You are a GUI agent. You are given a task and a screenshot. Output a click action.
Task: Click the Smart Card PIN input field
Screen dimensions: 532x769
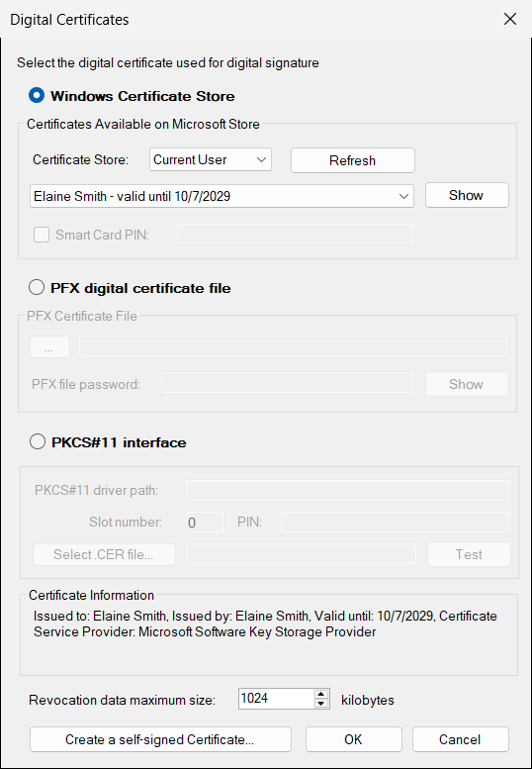(295, 234)
